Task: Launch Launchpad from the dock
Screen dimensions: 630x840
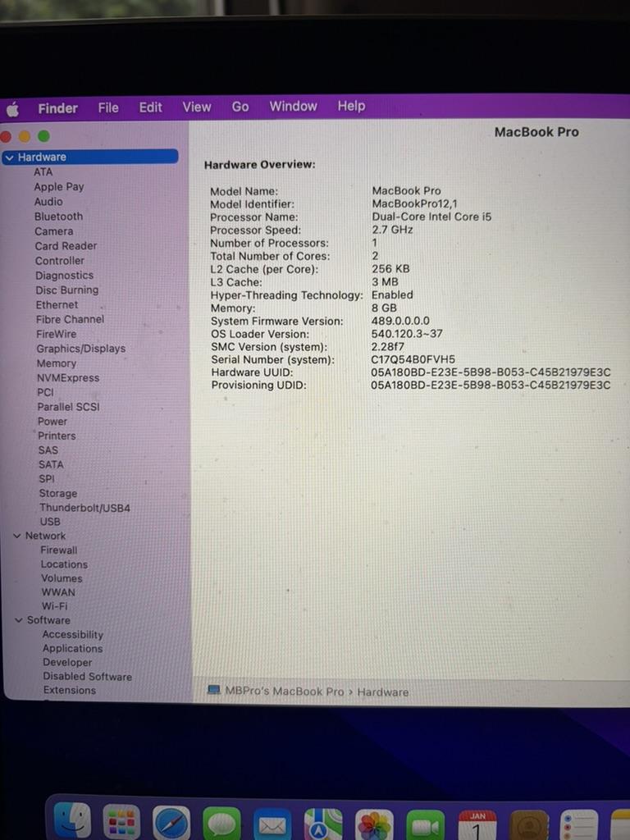Action: point(121,824)
